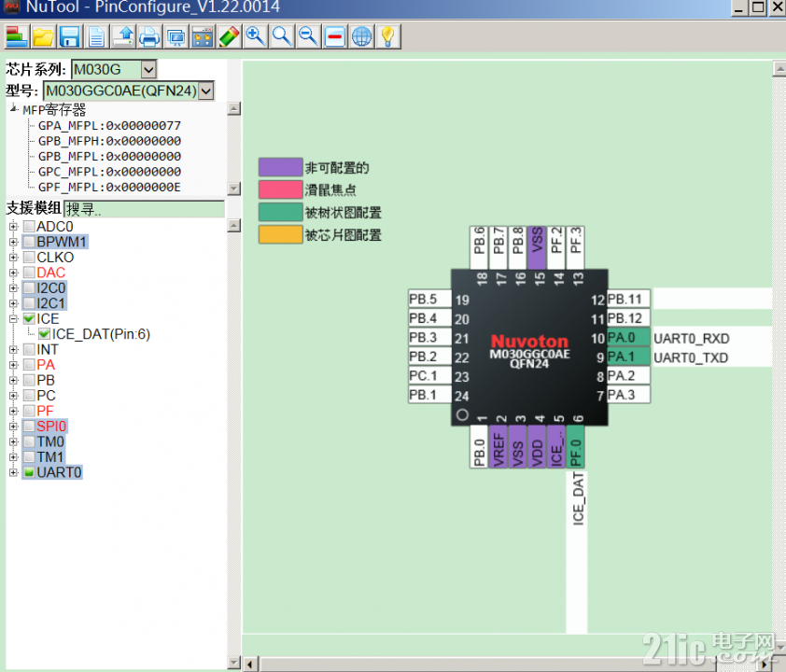Click the stacked color bars toolbar icon
This screenshot has width=786, height=672.
click(17, 36)
